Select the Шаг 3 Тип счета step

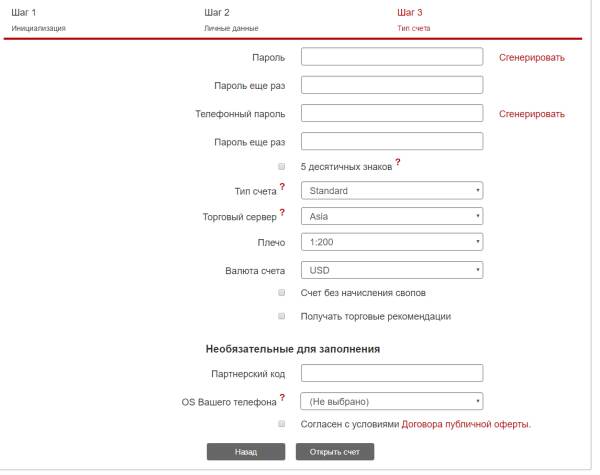pos(415,19)
